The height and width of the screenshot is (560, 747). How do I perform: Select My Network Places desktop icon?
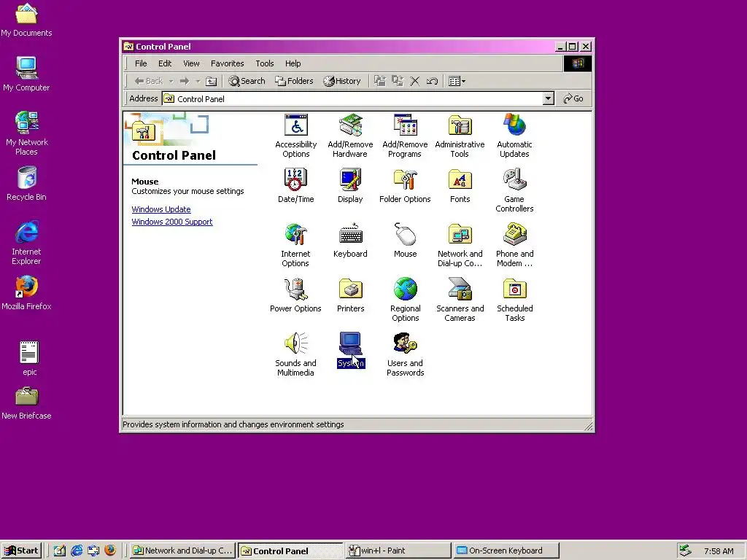26,133
